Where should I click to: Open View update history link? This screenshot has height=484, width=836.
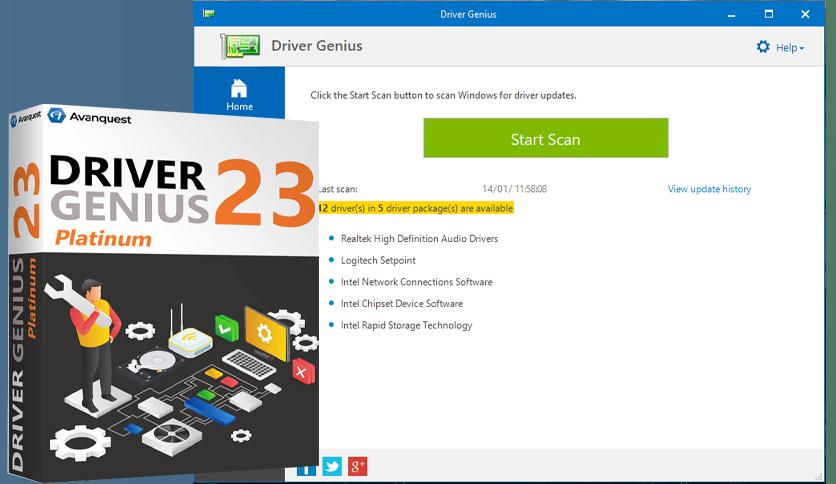pos(709,189)
